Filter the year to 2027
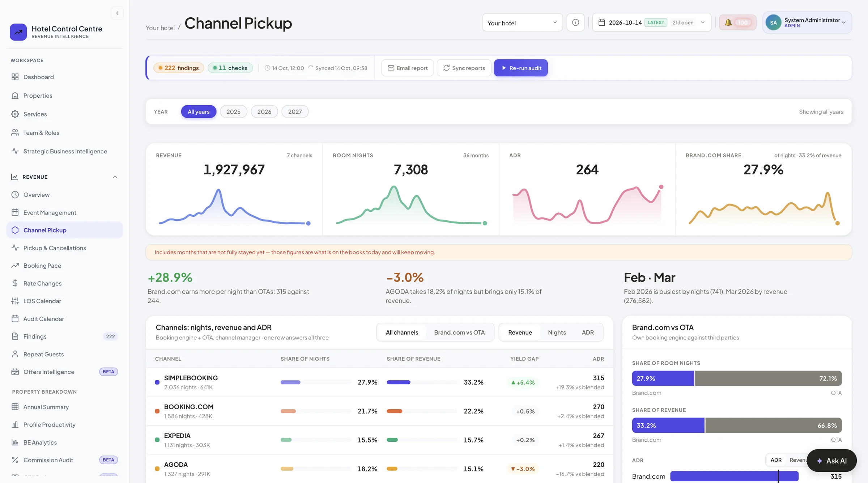The width and height of the screenshot is (868, 483). pyautogui.click(x=295, y=112)
